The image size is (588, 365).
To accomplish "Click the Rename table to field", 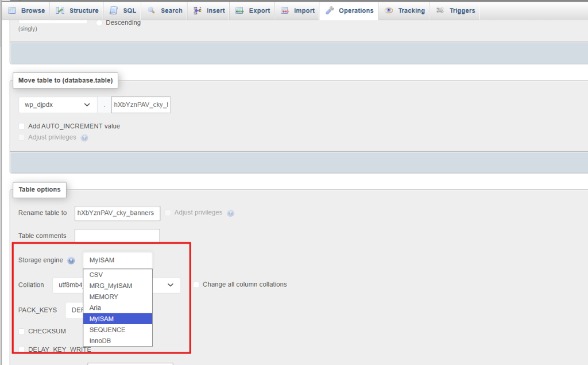I will click(x=118, y=213).
